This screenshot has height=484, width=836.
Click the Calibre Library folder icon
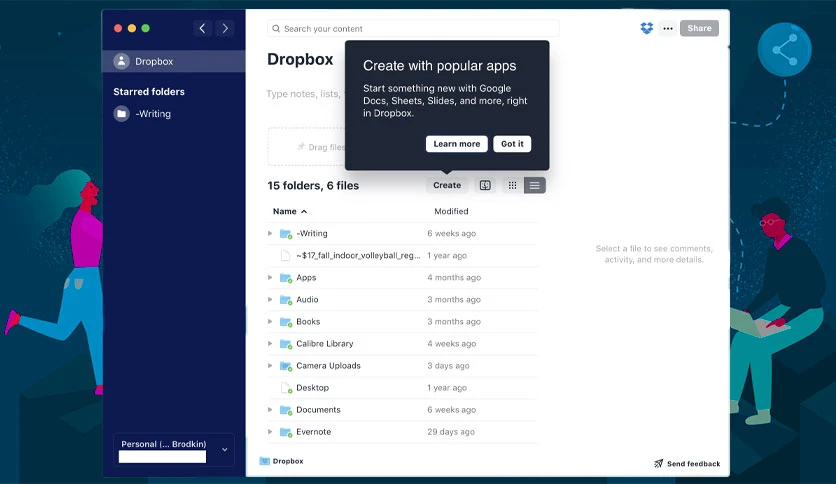286,344
